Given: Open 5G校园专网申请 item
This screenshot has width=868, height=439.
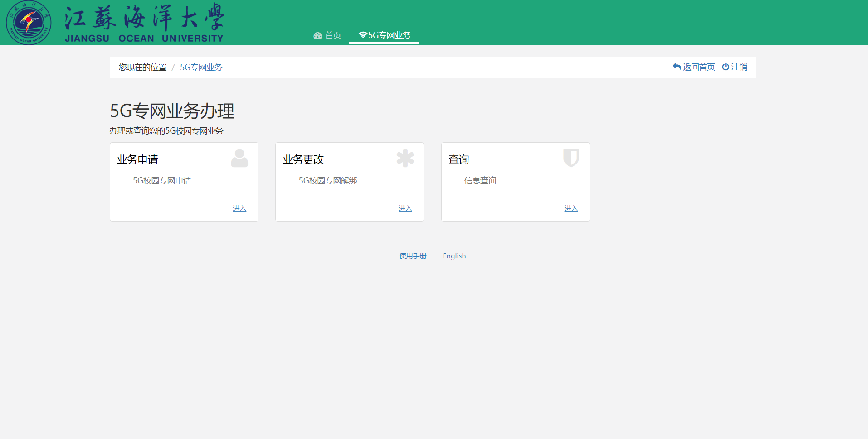Looking at the screenshot, I should [162, 181].
